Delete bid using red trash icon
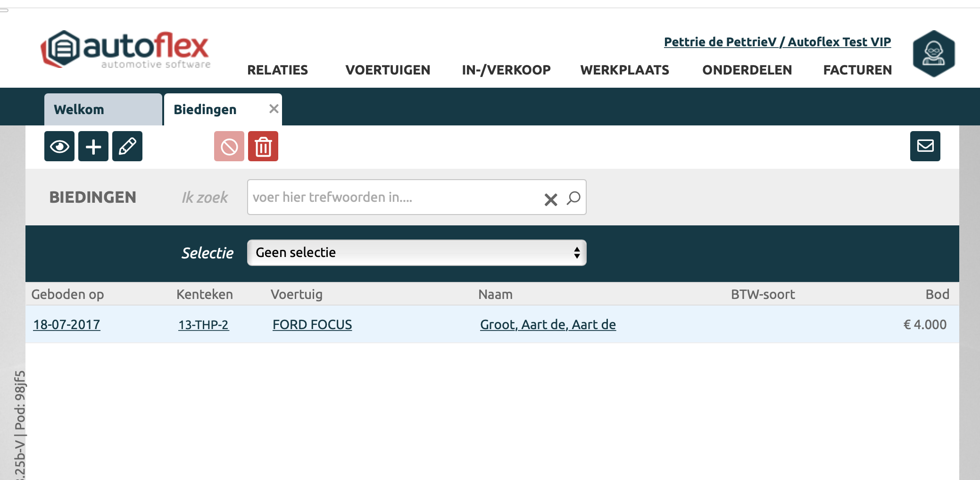Image resolution: width=980 pixels, height=480 pixels. (263, 147)
